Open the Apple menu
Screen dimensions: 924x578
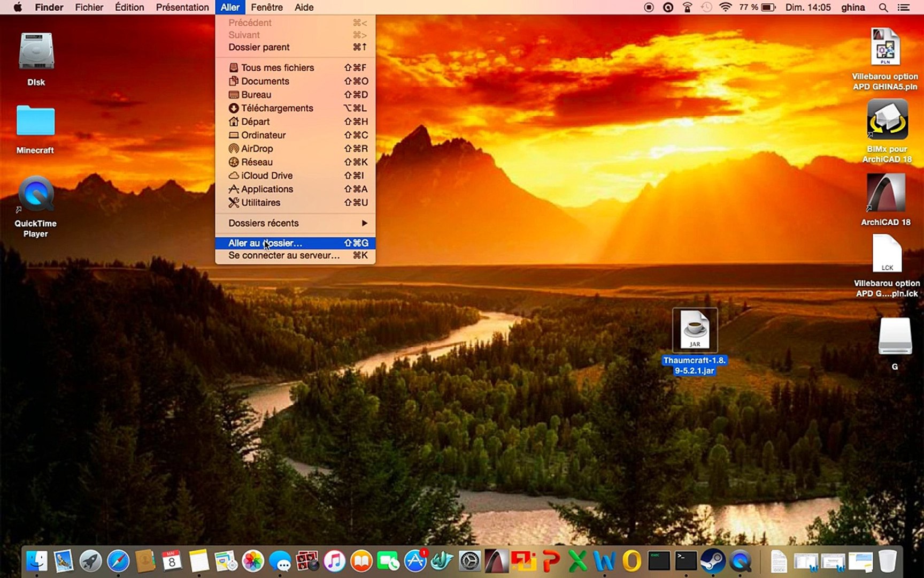click(x=18, y=7)
